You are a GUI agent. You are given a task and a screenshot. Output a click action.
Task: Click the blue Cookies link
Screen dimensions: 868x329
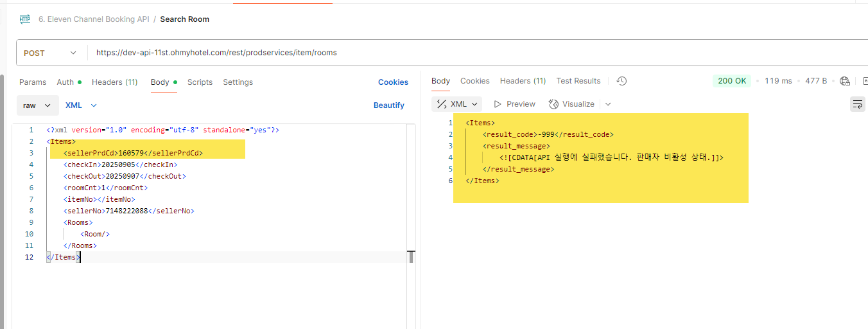(x=393, y=82)
